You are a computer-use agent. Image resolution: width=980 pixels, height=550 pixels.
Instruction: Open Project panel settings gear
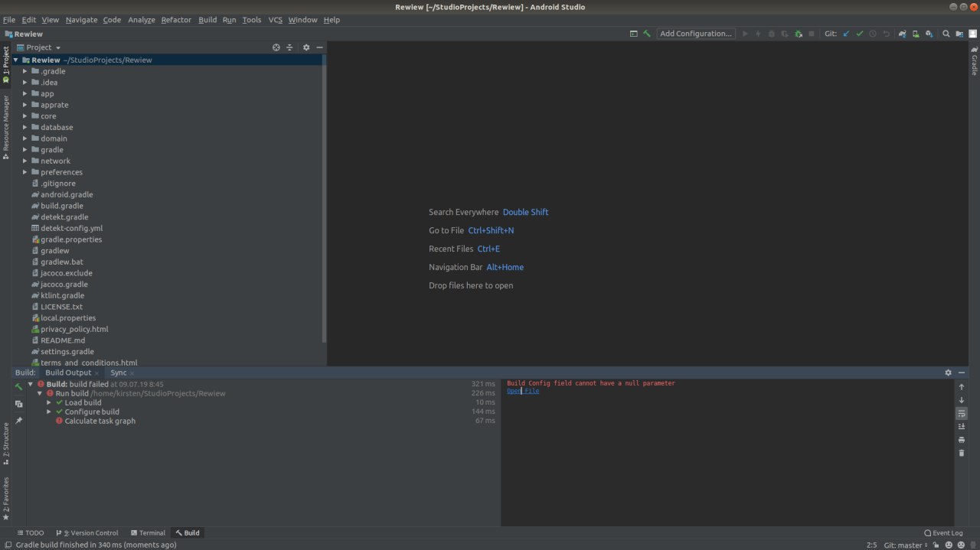pos(306,47)
